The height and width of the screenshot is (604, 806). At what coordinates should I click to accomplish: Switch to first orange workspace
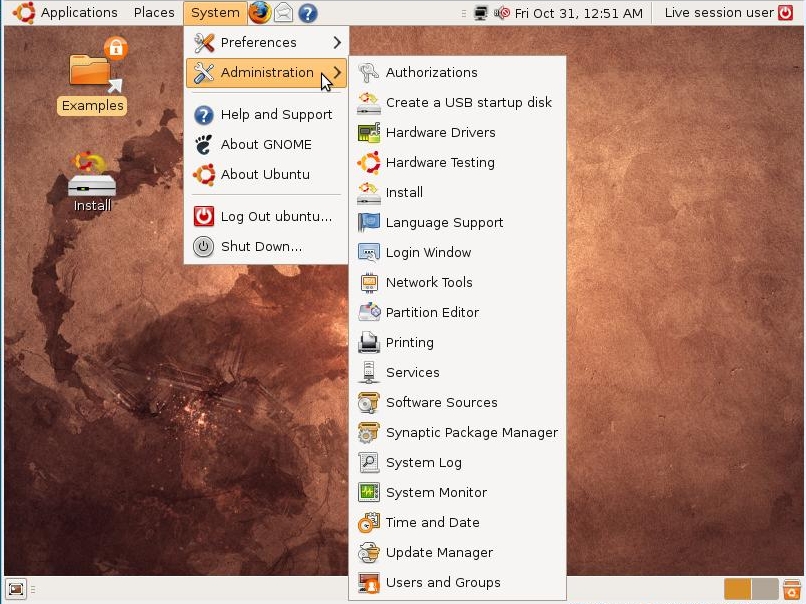pos(737,589)
